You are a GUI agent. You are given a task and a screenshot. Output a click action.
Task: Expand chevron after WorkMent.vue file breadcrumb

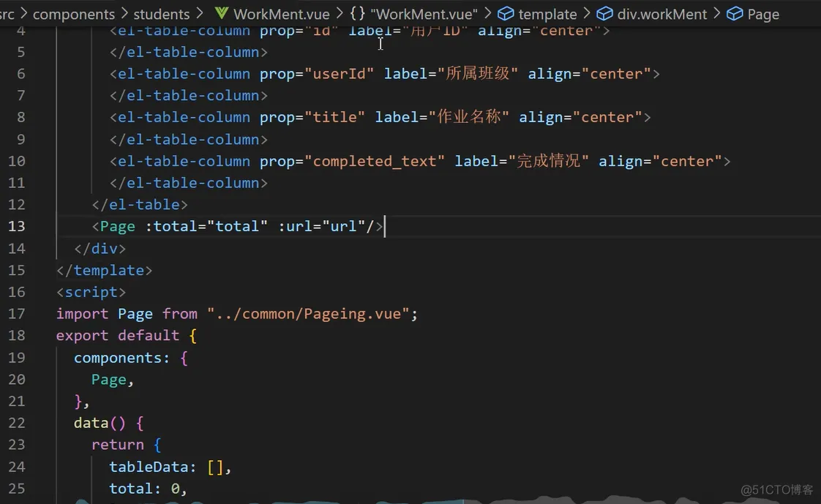tap(340, 13)
